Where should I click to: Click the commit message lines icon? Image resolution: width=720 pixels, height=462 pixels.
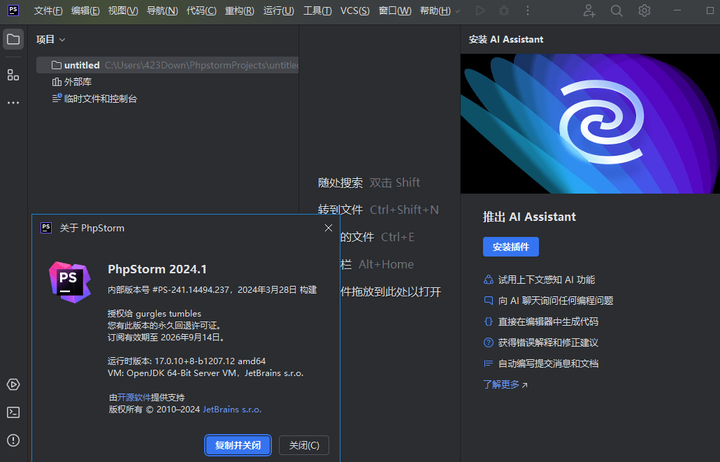coord(488,363)
